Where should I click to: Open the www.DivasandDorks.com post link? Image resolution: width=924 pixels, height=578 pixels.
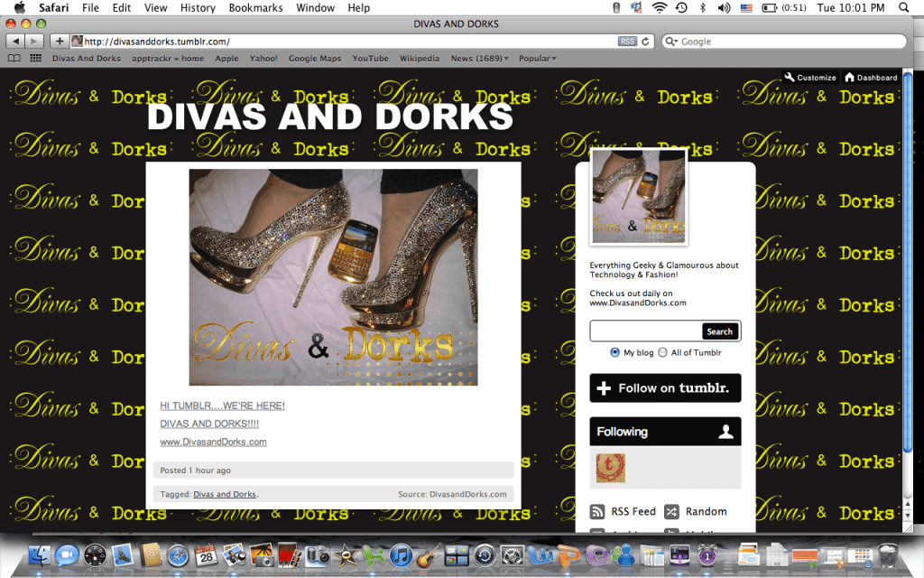point(213,442)
